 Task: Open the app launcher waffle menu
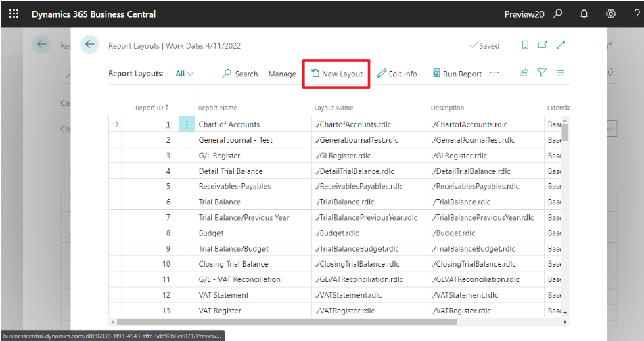coord(14,14)
